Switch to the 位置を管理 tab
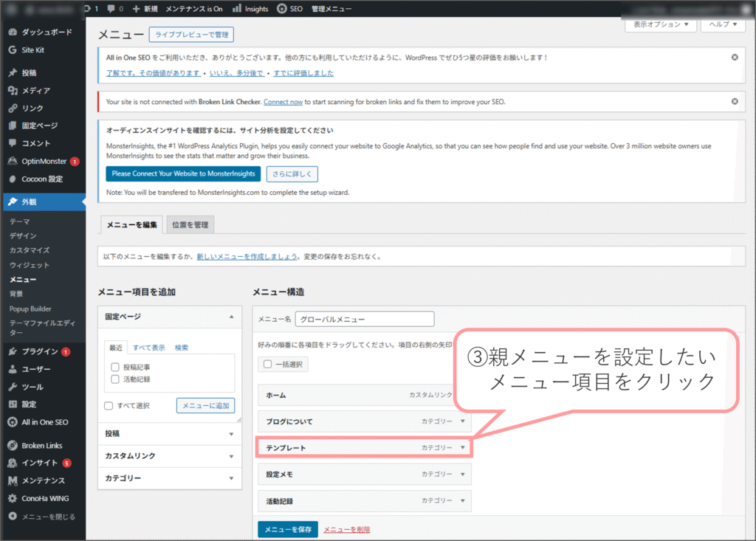 [x=190, y=224]
